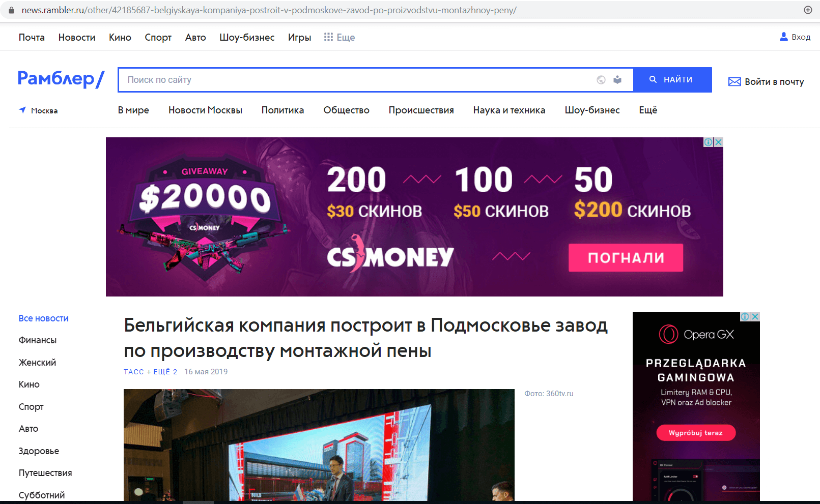Close the CS.MONEY banner ad
The image size is (820, 504).
pos(718,142)
